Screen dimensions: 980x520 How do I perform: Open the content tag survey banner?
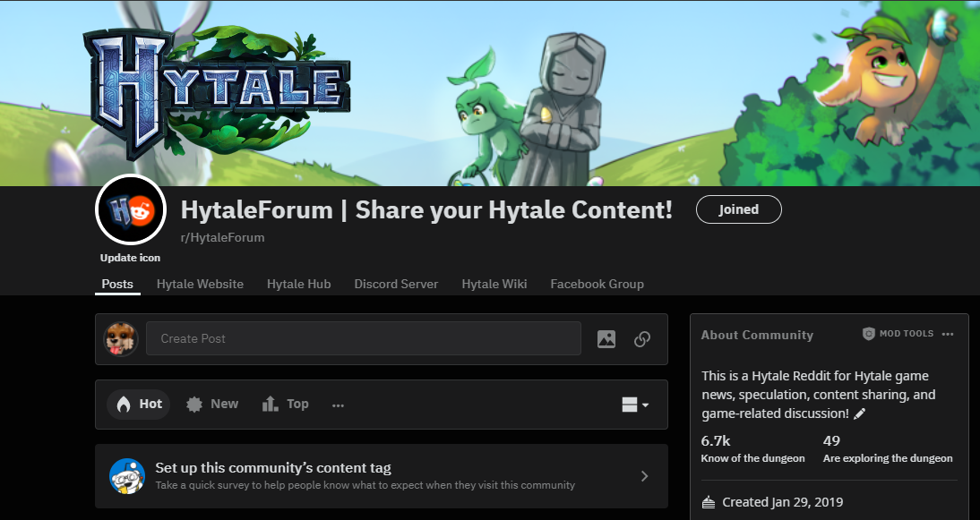[382, 476]
